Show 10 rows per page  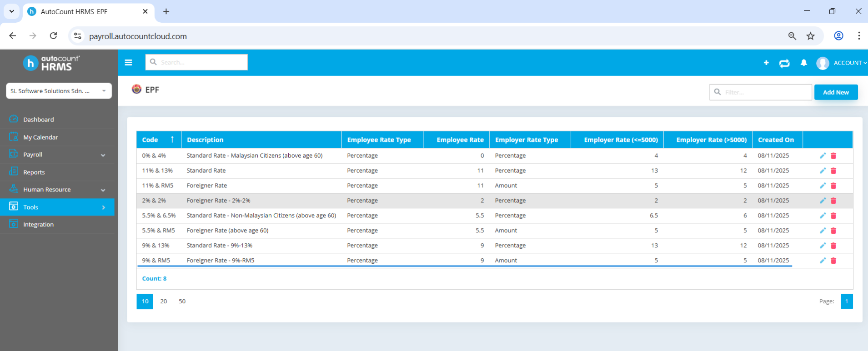[145, 301]
